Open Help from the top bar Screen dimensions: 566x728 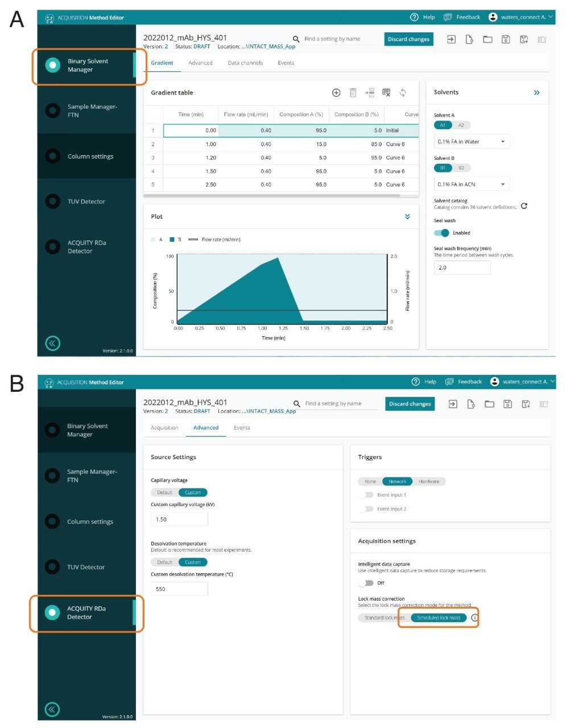[x=423, y=17]
